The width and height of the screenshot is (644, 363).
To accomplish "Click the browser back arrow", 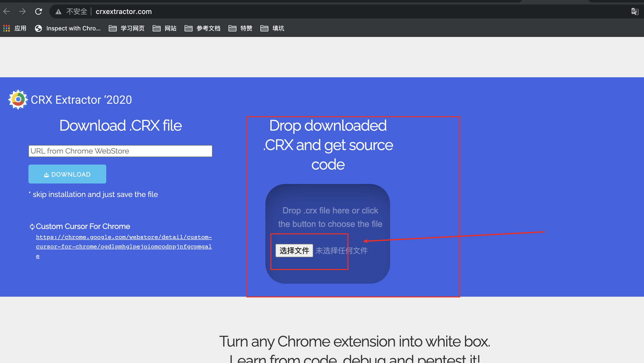I will point(7,11).
